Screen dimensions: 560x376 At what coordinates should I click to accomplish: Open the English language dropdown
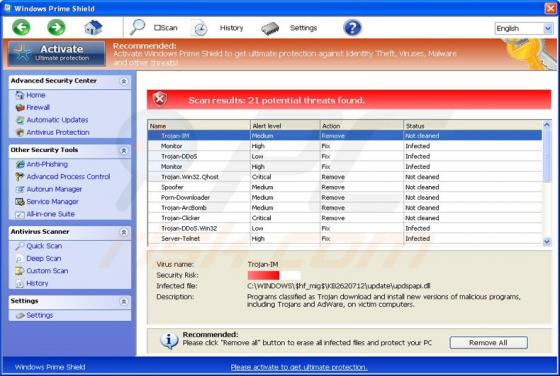[524, 28]
